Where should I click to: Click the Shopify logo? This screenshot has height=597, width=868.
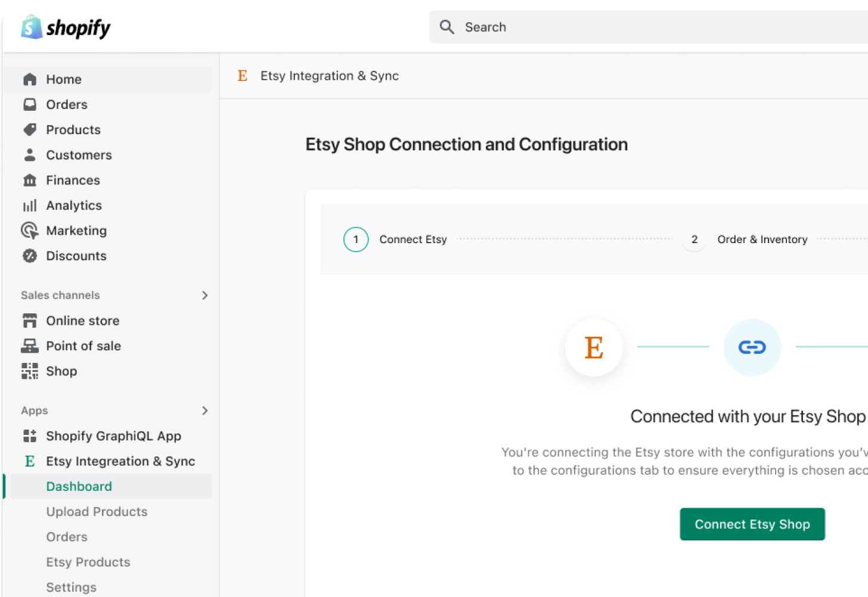pos(66,27)
